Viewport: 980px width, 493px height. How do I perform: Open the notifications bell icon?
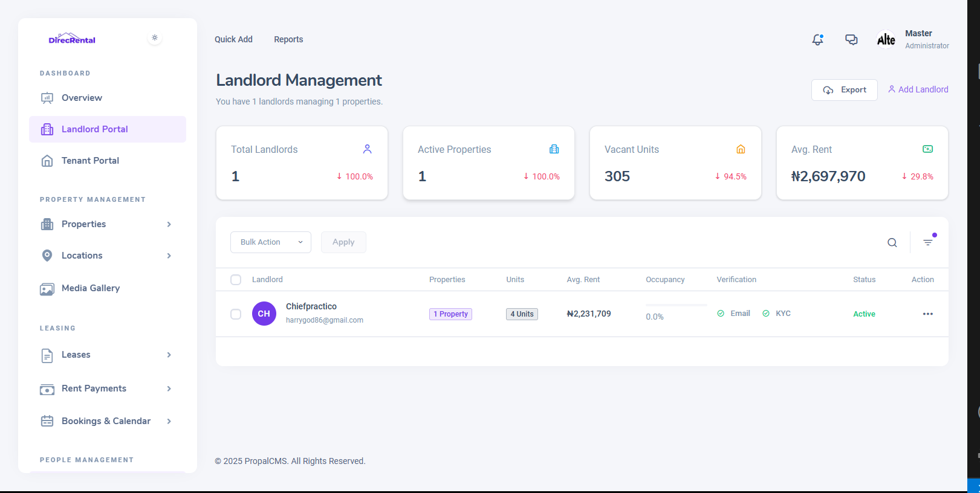tap(817, 40)
